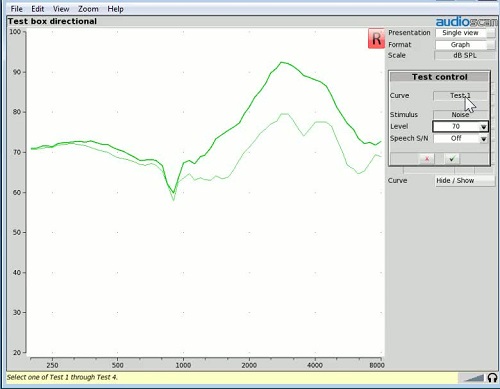Open the Zoom menu

coord(88,9)
